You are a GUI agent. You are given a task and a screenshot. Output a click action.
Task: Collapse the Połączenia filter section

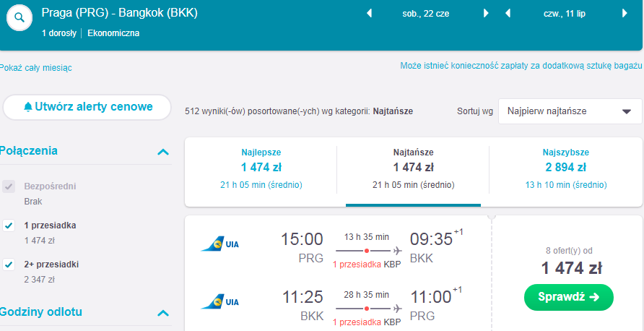coord(163,152)
